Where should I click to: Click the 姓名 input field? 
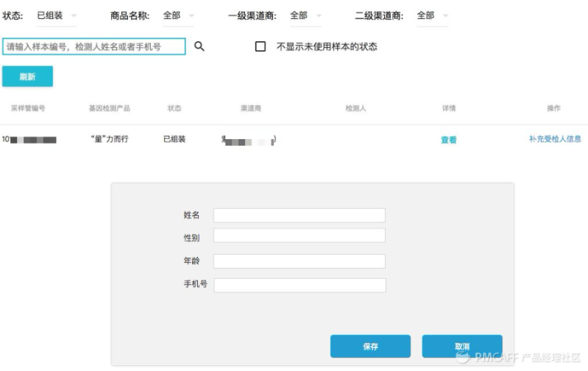[300, 216]
